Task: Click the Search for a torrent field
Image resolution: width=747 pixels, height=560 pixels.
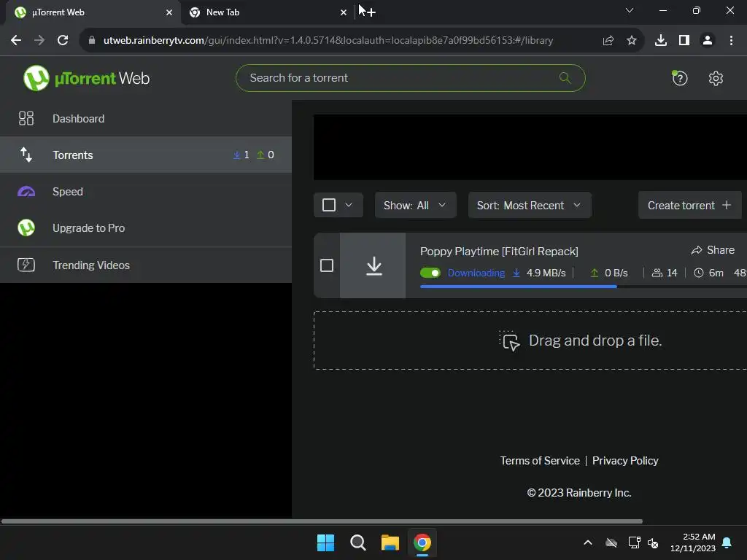Action: click(x=410, y=78)
